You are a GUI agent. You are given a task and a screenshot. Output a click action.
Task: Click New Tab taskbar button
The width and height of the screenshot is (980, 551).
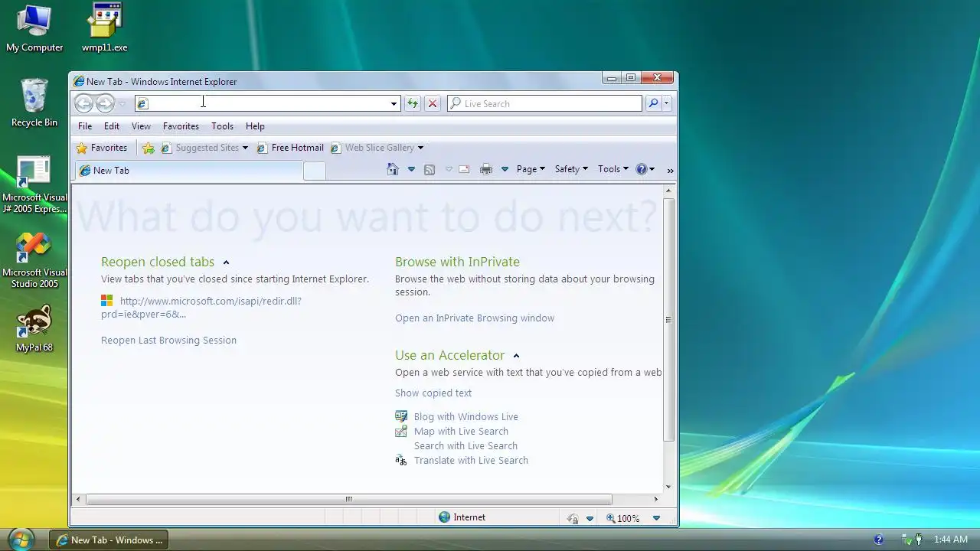pyautogui.click(x=109, y=540)
